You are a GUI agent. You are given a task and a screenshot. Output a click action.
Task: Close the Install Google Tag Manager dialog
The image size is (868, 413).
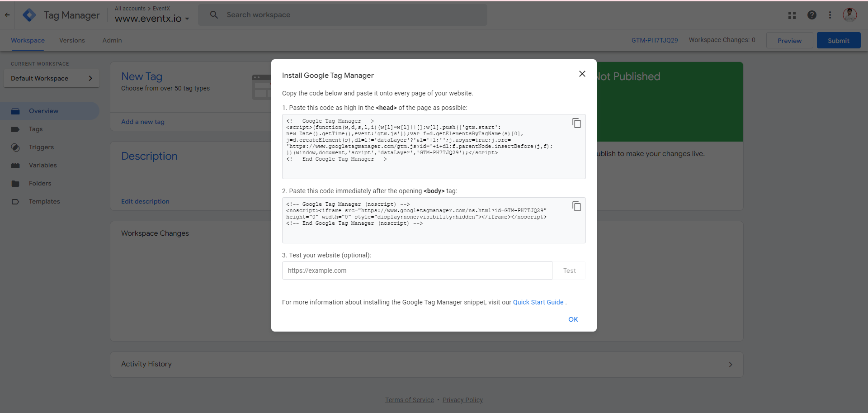click(582, 74)
